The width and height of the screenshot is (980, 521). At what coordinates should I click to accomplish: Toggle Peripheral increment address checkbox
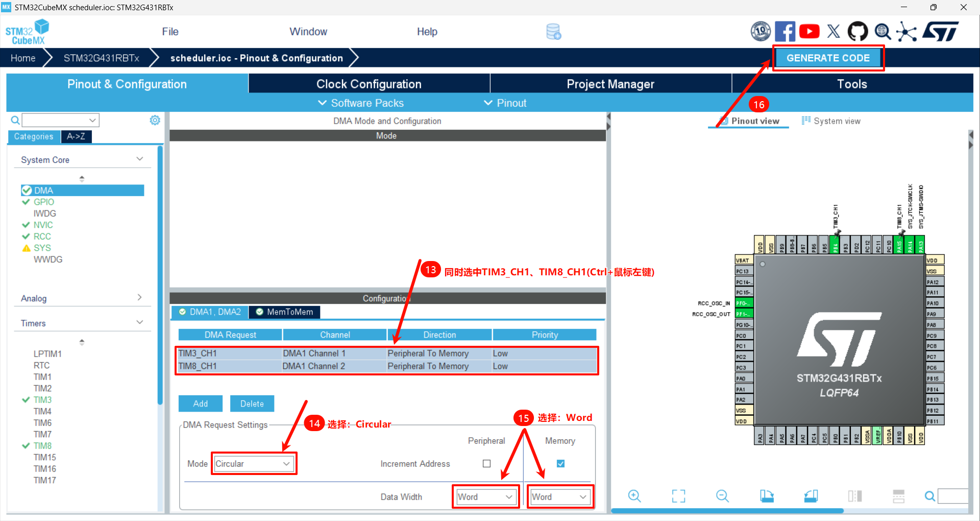(486, 463)
